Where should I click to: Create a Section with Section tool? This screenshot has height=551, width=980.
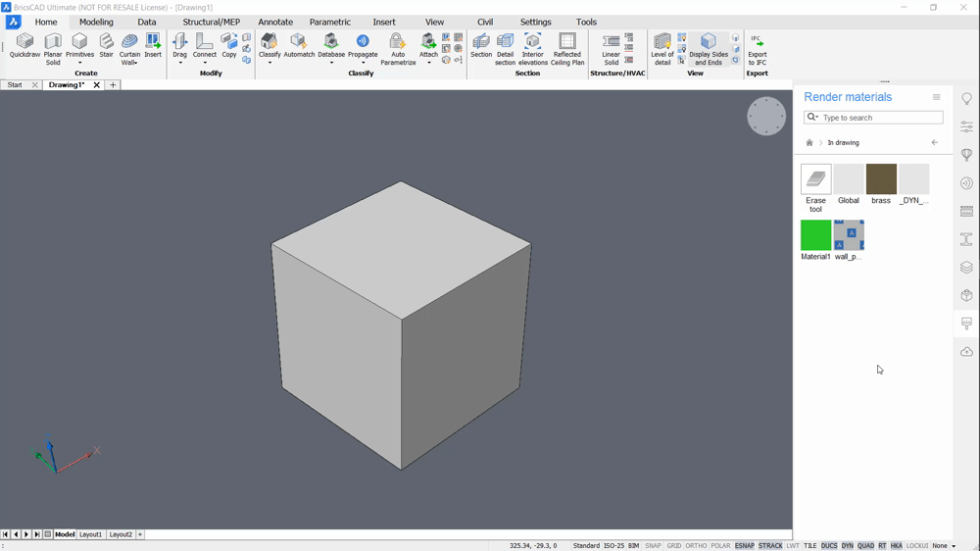[481, 46]
